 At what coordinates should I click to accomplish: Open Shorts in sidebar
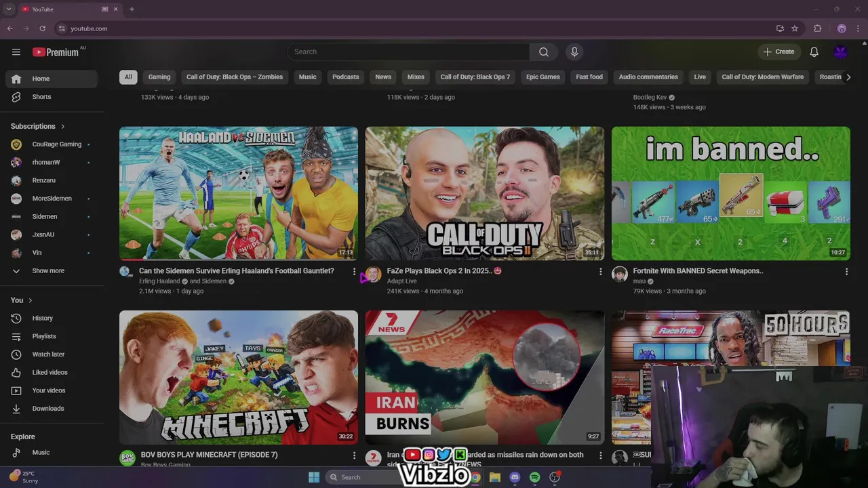coord(52,97)
